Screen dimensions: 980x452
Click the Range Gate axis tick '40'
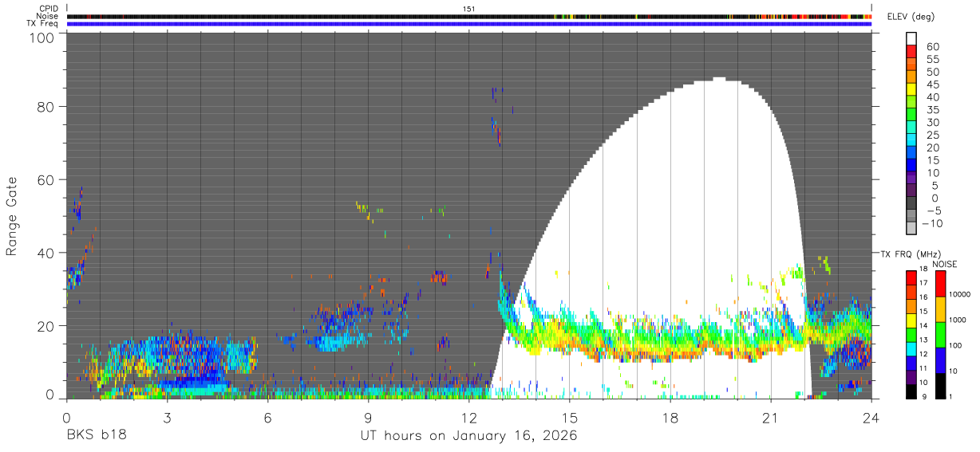pyautogui.click(x=47, y=253)
